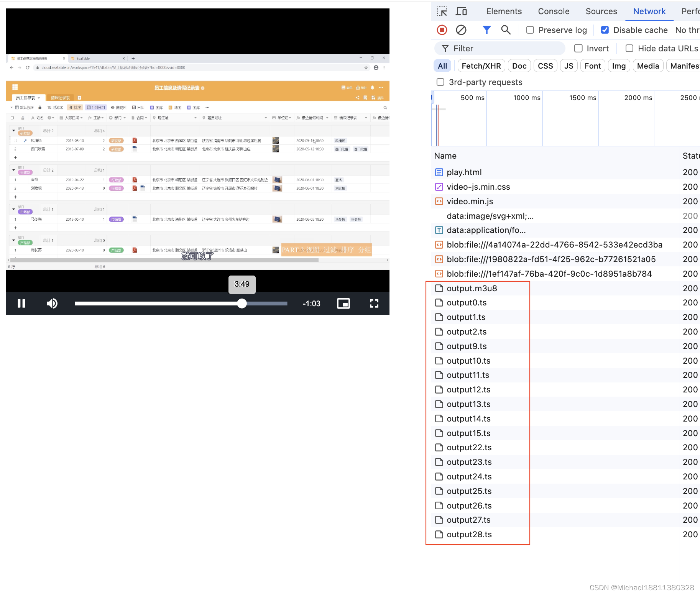Click video-js.min.css stylesheet icon
Viewport: 700px width, 594px height.
[439, 187]
